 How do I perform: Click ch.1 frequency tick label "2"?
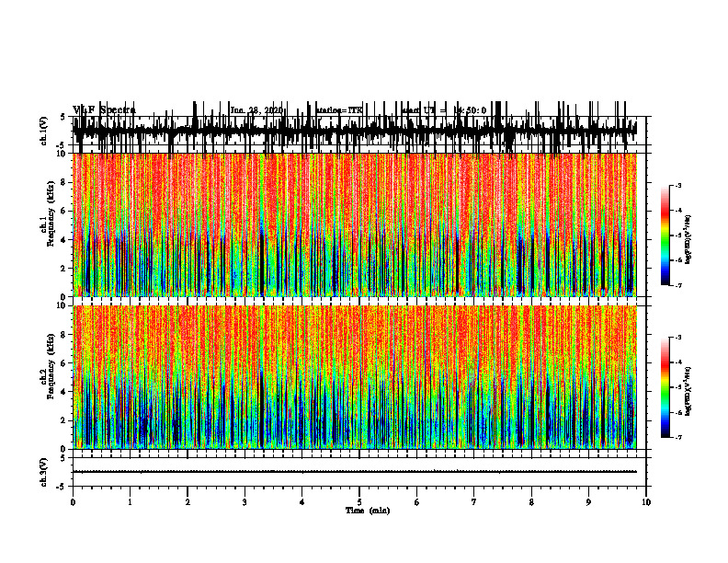click(64, 269)
